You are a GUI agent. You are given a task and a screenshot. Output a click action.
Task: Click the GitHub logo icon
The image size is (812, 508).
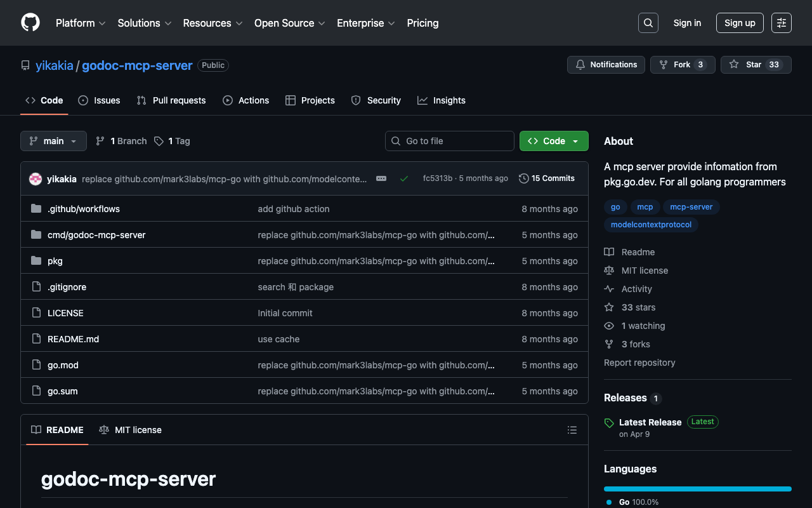tap(30, 23)
